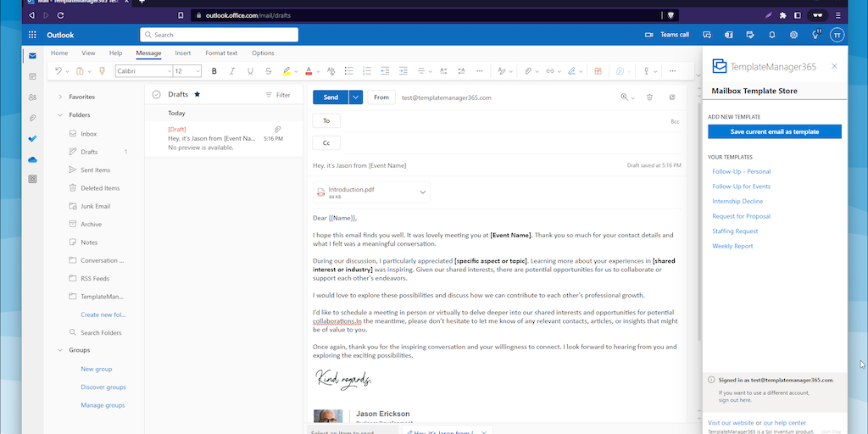Show the Bcc field
This screenshot has width=868, height=434.
click(x=675, y=121)
